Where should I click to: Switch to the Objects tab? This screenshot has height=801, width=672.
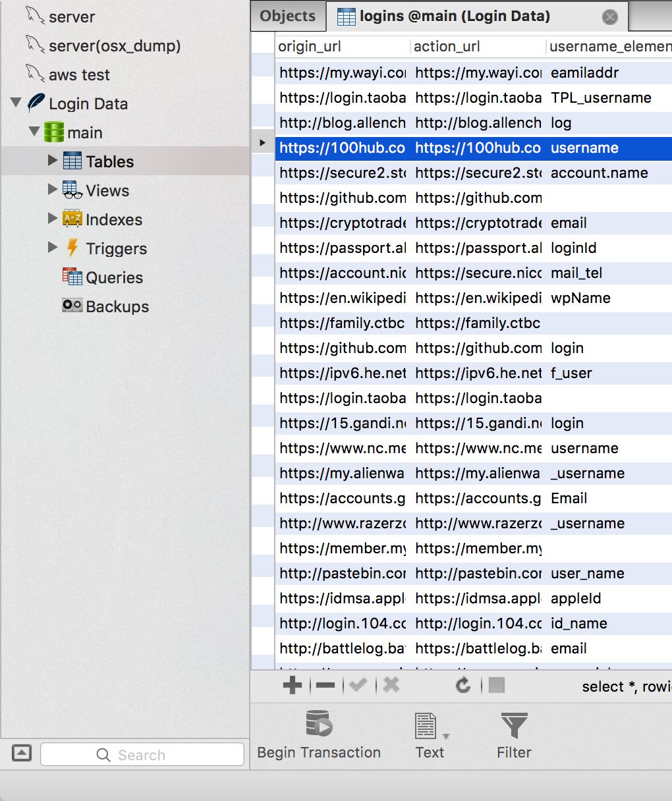(x=288, y=16)
